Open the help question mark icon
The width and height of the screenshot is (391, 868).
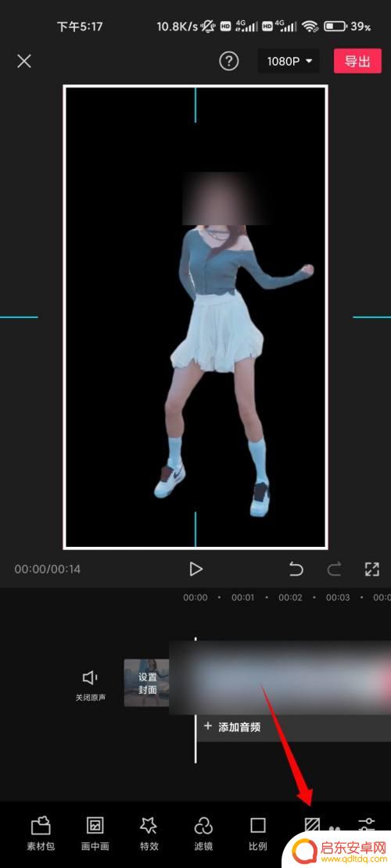pos(228,61)
